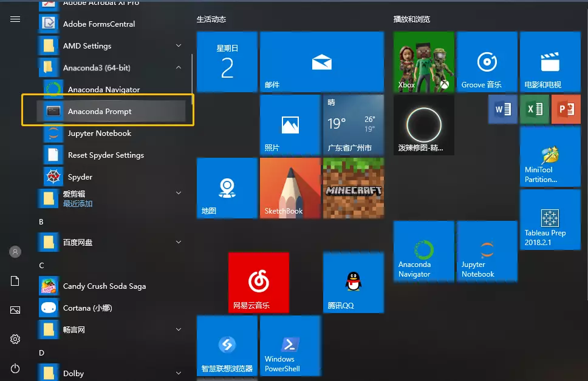Open the Settings gear icon
588x381 pixels.
(15, 339)
